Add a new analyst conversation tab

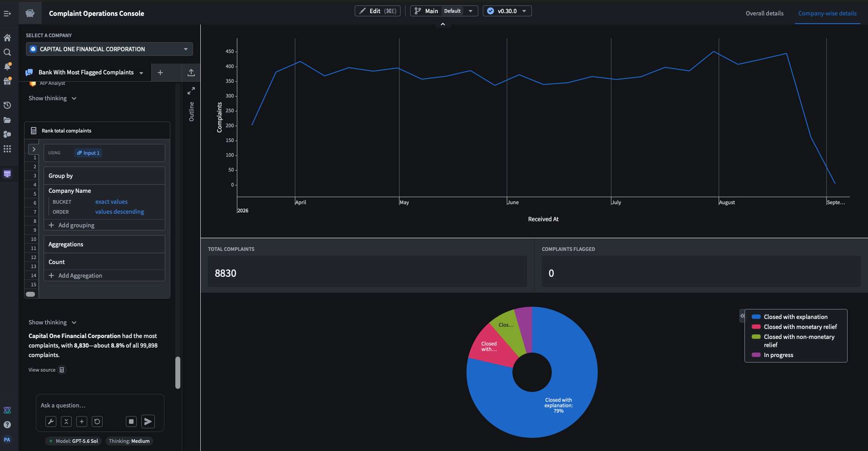160,73
